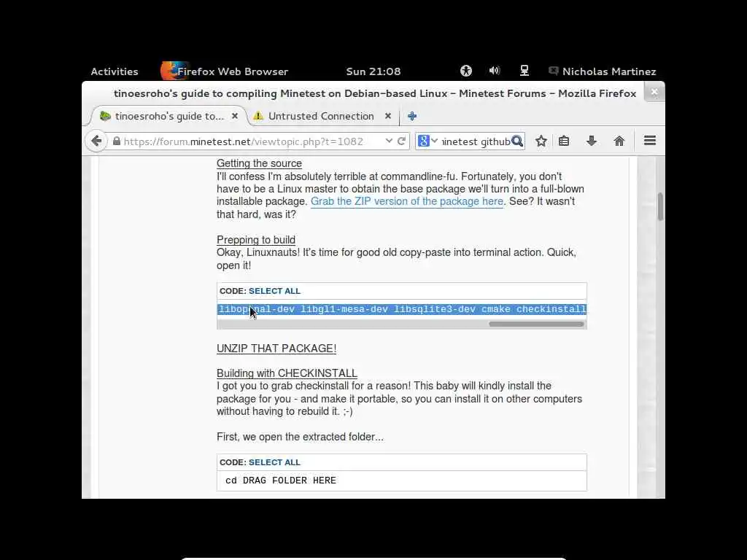Screen dimensions: 747x560
Task: Click the search magnifier icon
Action: pyautogui.click(x=517, y=141)
